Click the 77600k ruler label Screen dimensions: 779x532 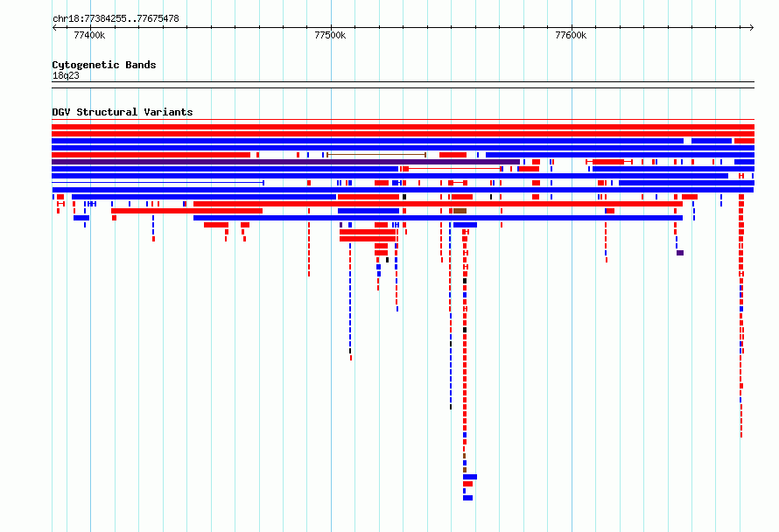571,35
